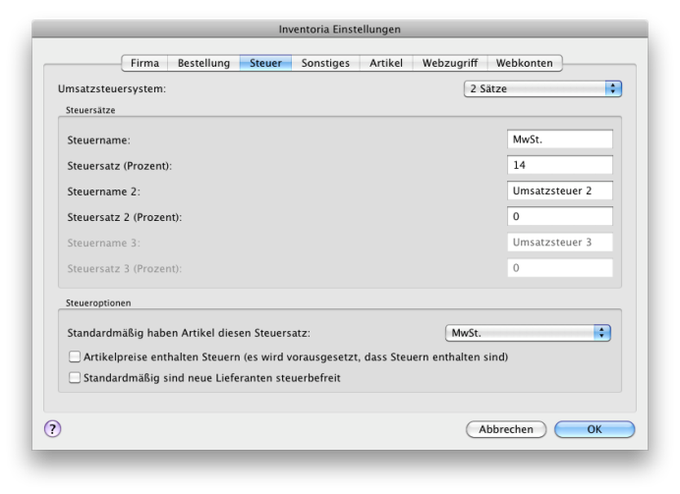Open the Webzugriff tab

[x=450, y=63]
